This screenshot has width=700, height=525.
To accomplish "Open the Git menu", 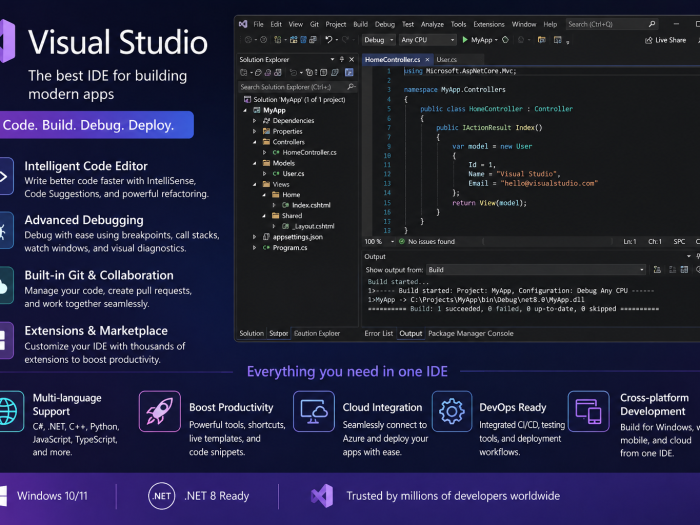I will tap(314, 24).
